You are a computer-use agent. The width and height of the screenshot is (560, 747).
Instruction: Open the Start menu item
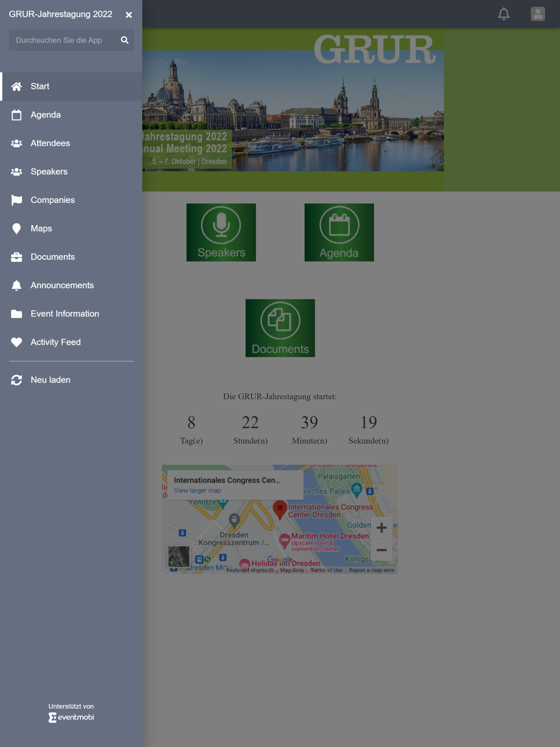point(71,86)
